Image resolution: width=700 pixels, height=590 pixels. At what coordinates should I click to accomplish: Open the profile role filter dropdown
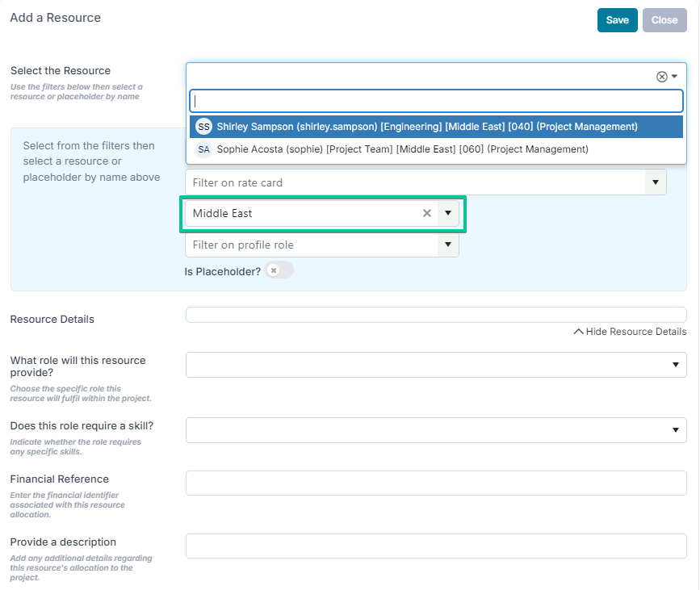(x=448, y=245)
